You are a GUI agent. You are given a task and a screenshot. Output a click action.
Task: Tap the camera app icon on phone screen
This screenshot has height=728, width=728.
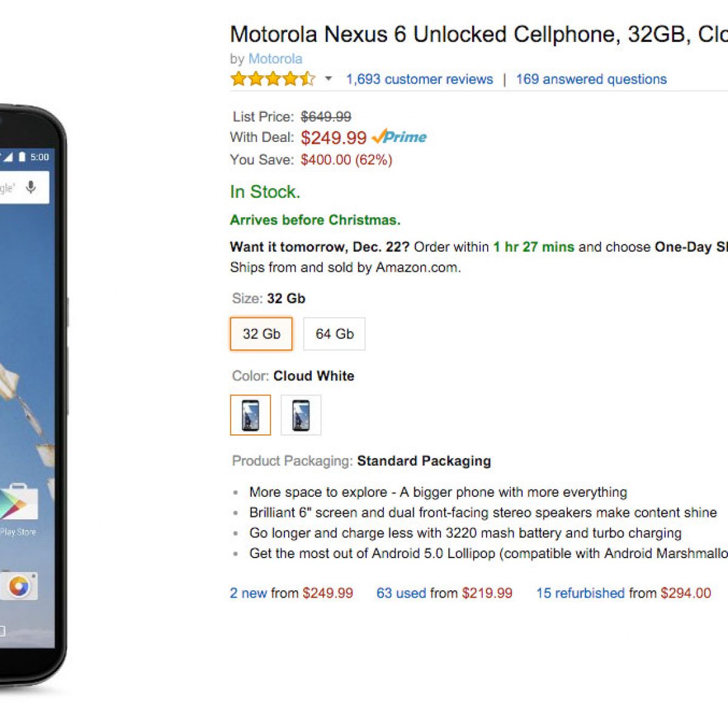tap(19, 586)
